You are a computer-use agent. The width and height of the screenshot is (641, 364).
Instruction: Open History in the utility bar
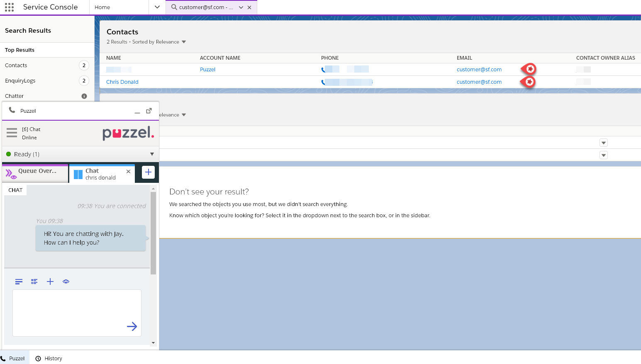click(x=49, y=359)
